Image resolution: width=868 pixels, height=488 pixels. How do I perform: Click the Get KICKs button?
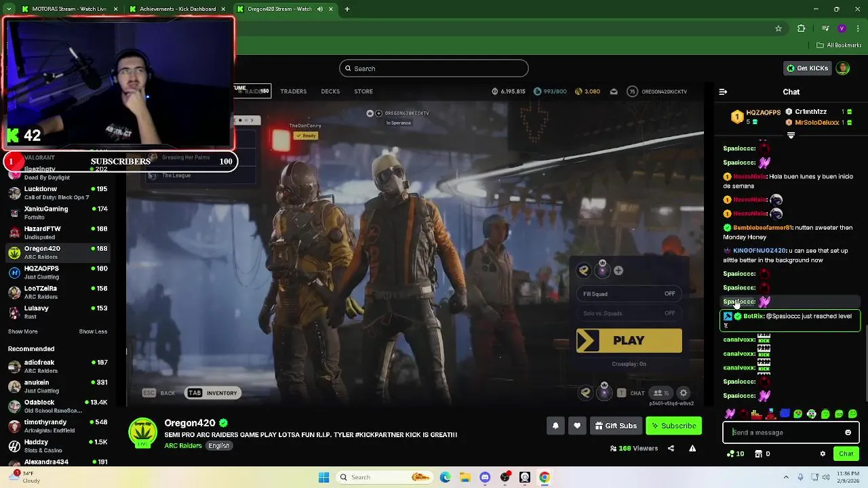pos(807,68)
